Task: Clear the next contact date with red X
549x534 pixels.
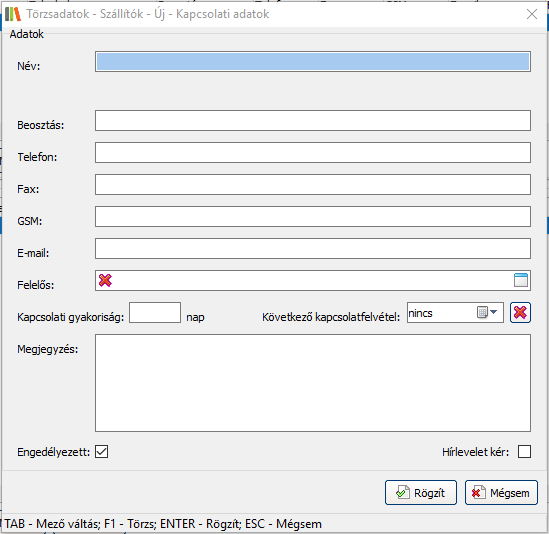Action: click(520, 312)
